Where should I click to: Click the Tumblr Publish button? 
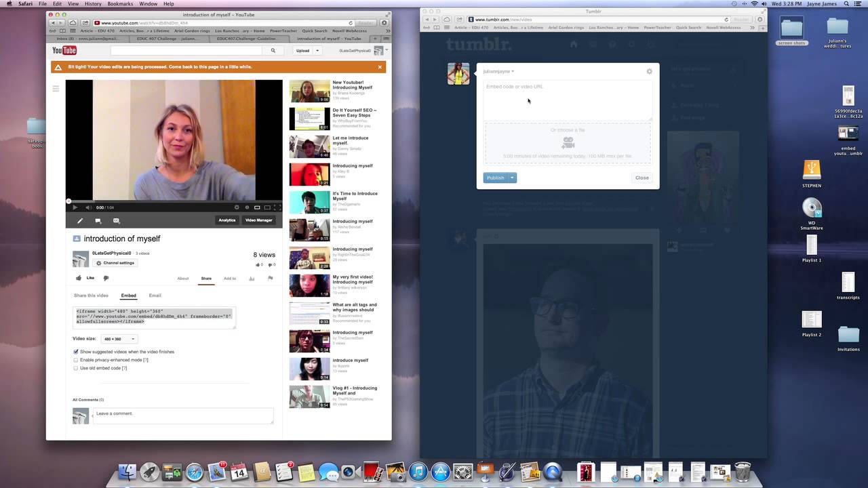tap(496, 178)
